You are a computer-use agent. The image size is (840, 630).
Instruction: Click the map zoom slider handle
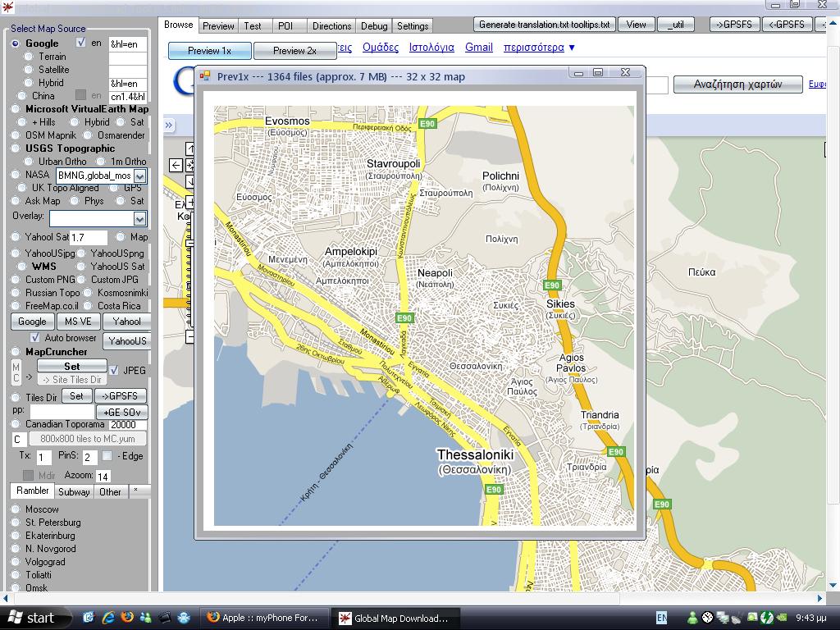(189, 243)
